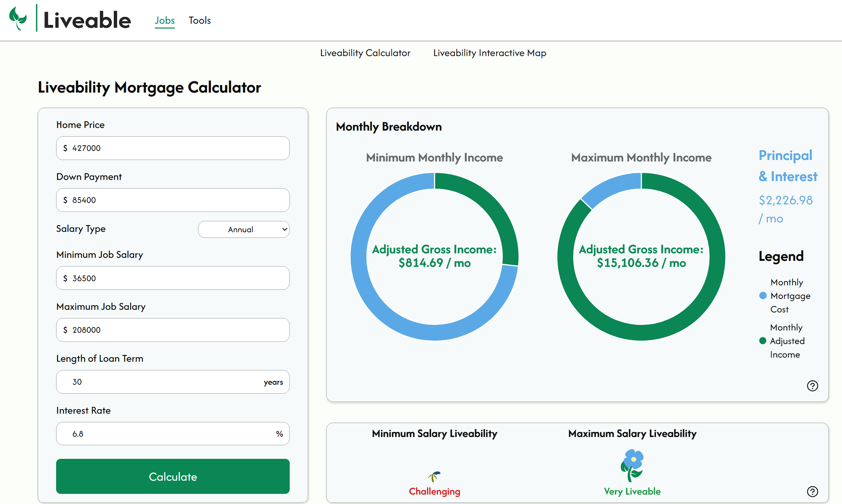
Task: Click the Monthly Mortgage Cost legend label
Action: 790,296
